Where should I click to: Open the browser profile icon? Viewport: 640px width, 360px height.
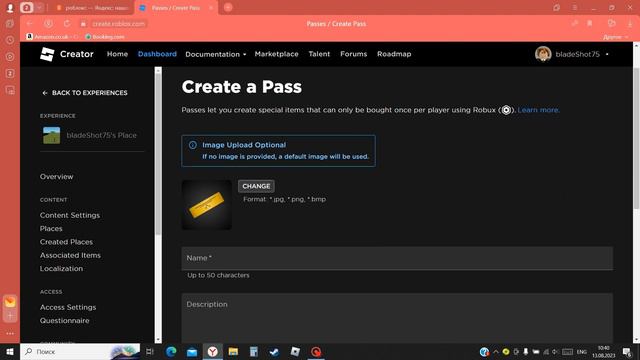(x=10, y=7)
